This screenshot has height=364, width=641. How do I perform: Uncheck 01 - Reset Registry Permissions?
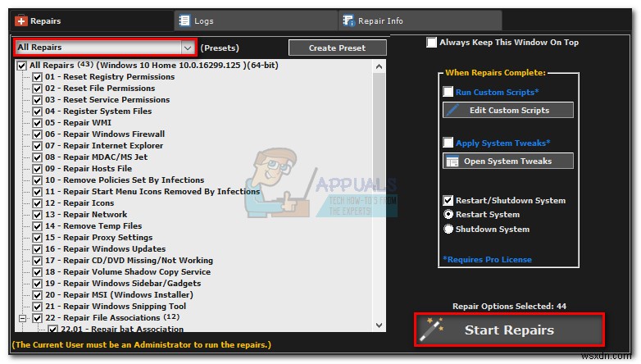pyautogui.click(x=37, y=77)
